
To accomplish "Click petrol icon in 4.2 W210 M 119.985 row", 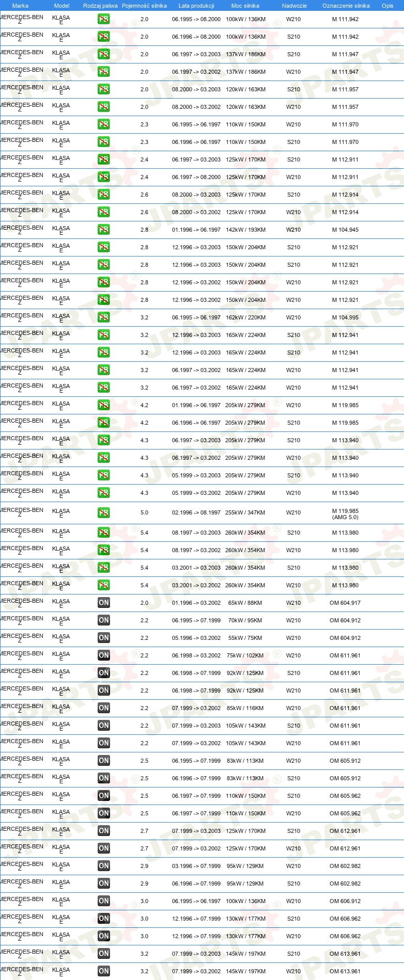I will click(104, 405).
